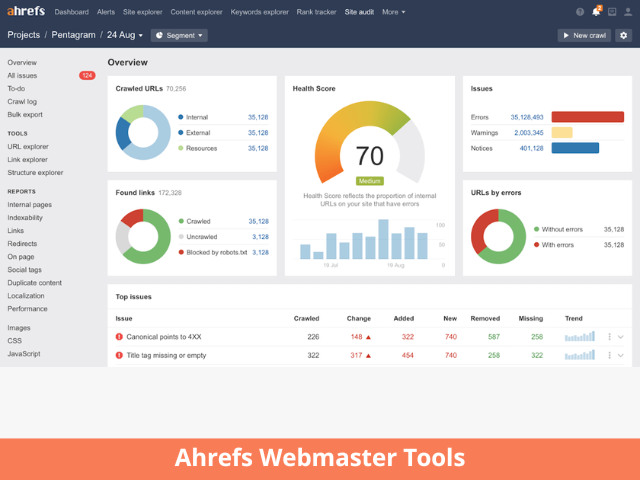The image size is (640, 480).
Task: Go to Dashboard in top navigation
Action: 71,12
